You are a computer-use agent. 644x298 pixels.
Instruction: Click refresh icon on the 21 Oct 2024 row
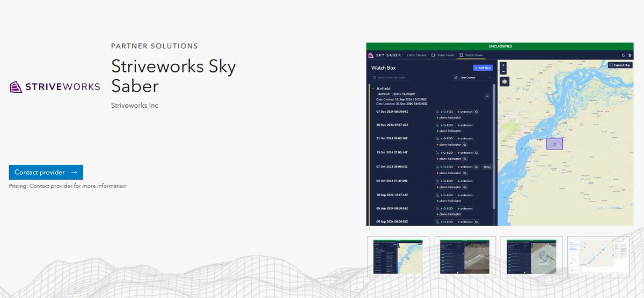[x=465, y=145]
